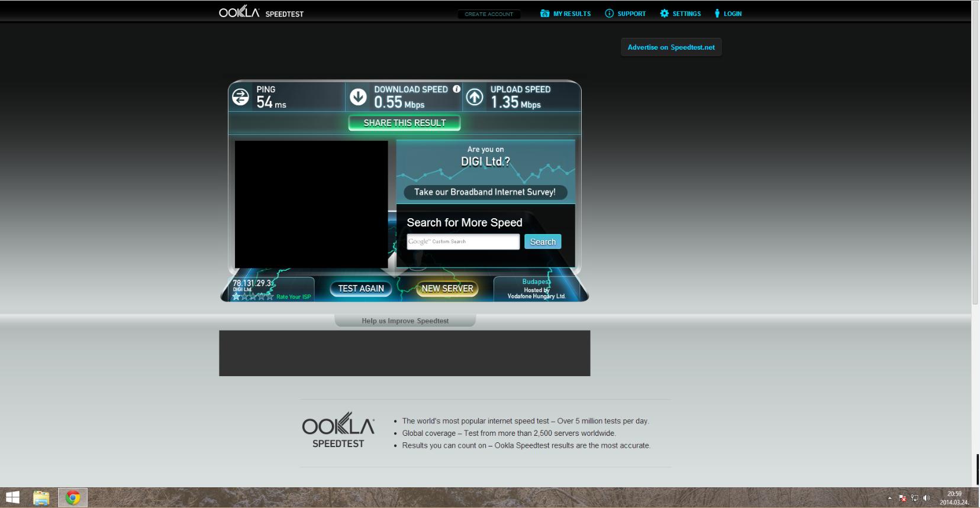The width and height of the screenshot is (980, 508).
Task: Click the Vodafone Hungary Ltd. host text
Action: [x=536, y=296]
